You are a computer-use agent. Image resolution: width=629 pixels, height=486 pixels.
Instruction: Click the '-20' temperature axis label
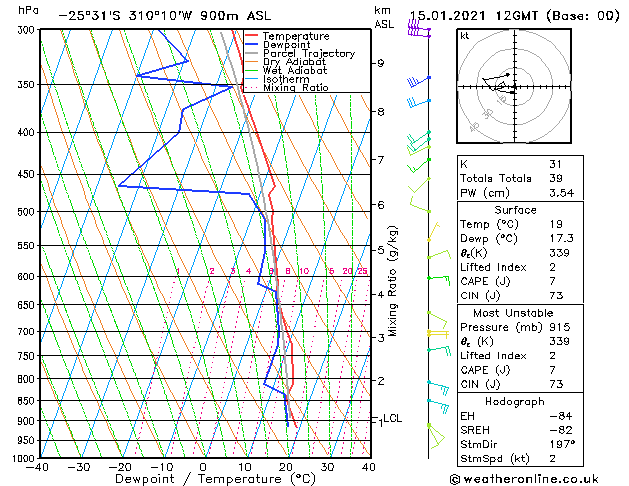(x=120, y=467)
